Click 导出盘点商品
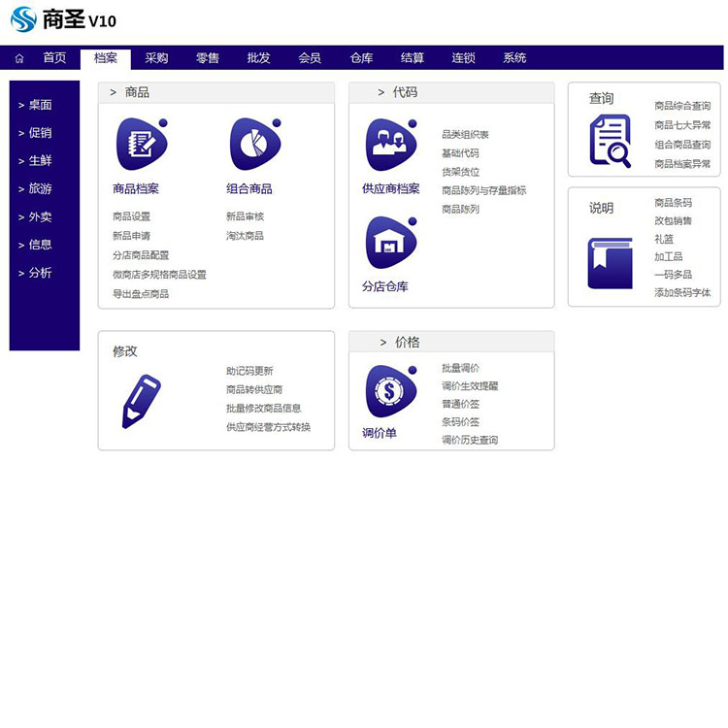 click(x=141, y=294)
